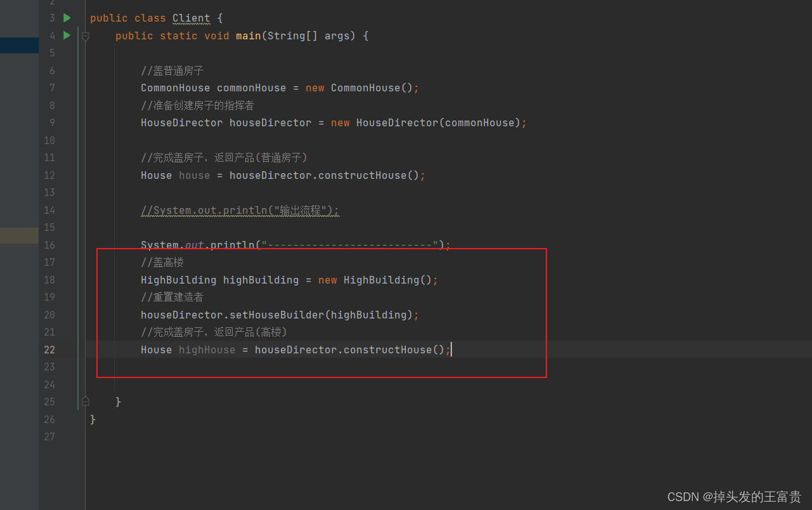The image size is (812, 510).
Task: Click the method's closing fold marker
Action: (x=86, y=401)
